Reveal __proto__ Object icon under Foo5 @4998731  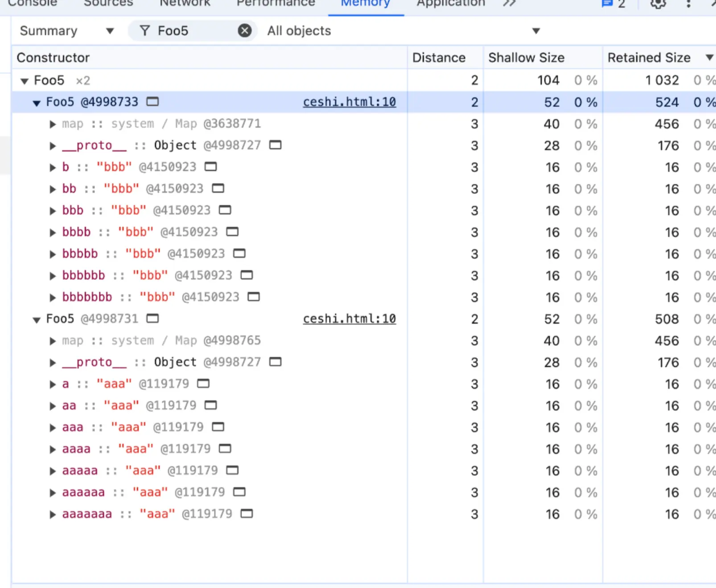coord(276,362)
